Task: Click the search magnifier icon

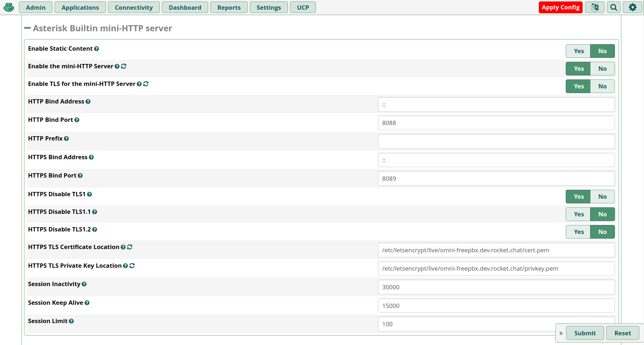Action: [x=613, y=7]
